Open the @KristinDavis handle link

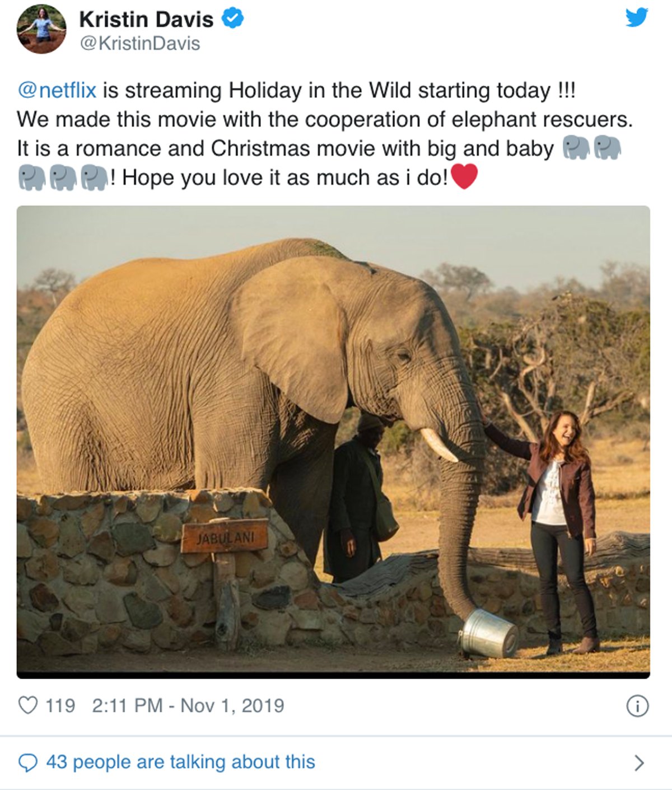pos(140,44)
